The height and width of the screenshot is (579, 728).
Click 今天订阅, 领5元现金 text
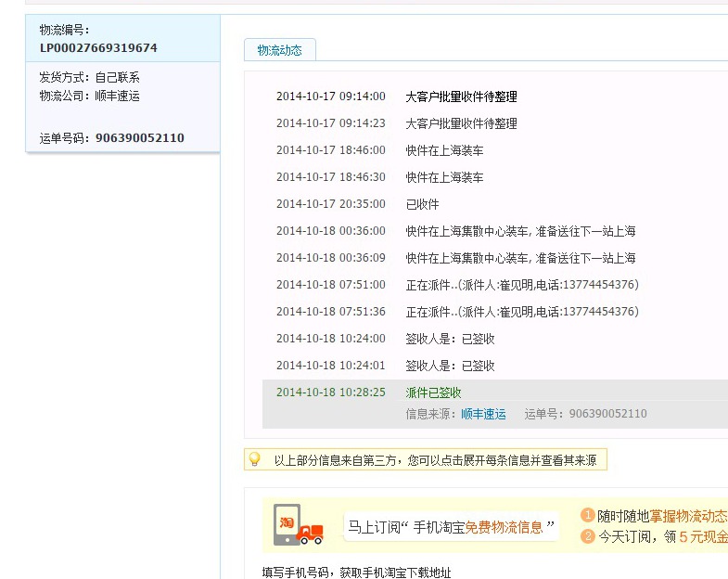coord(663,536)
